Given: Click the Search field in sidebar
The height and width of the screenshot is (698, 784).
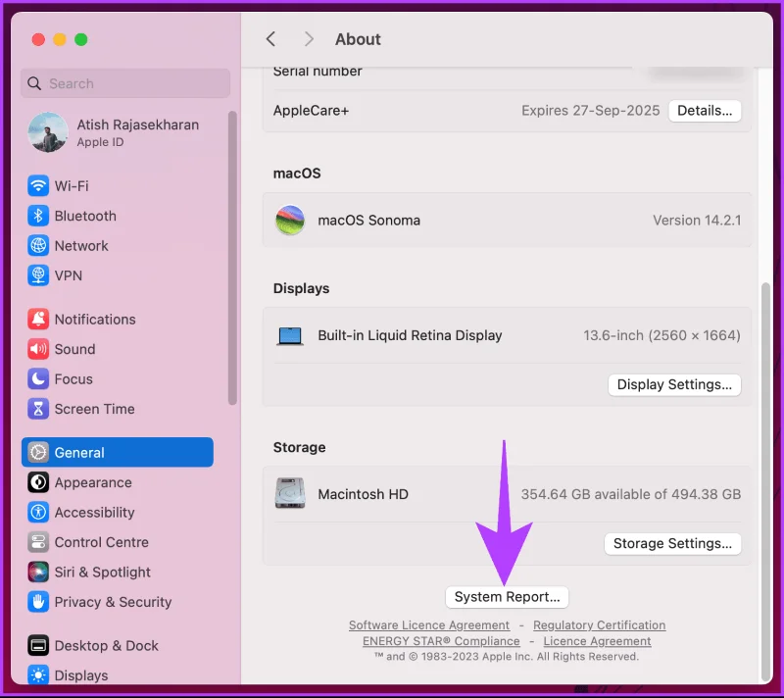Looking at the screenshot, I should point(125,83).
